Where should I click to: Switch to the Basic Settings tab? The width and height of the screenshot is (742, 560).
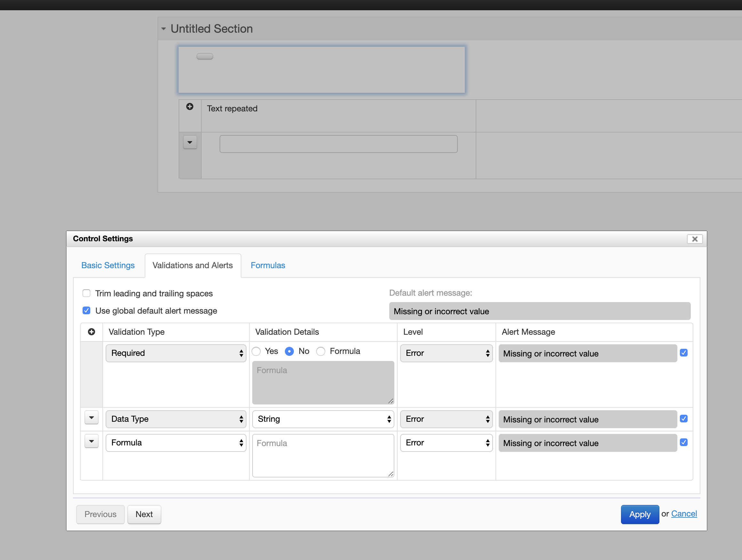pos(108,265)
